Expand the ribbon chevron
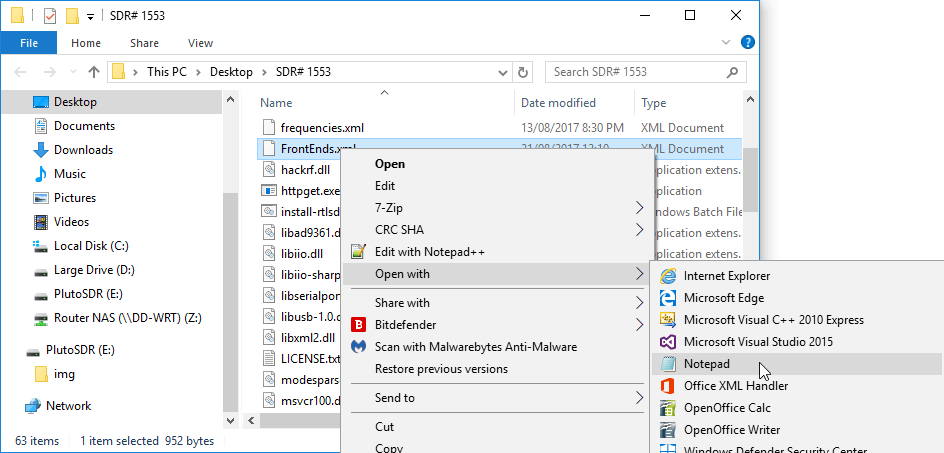The height and width of the screenshot is (453, 944). (725, 42)
